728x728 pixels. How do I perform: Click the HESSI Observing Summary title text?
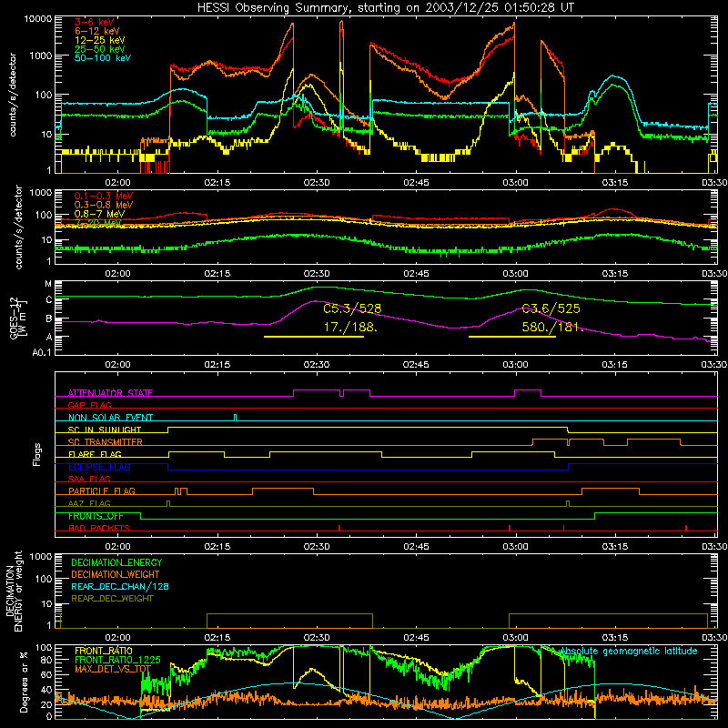click(385, 8)
